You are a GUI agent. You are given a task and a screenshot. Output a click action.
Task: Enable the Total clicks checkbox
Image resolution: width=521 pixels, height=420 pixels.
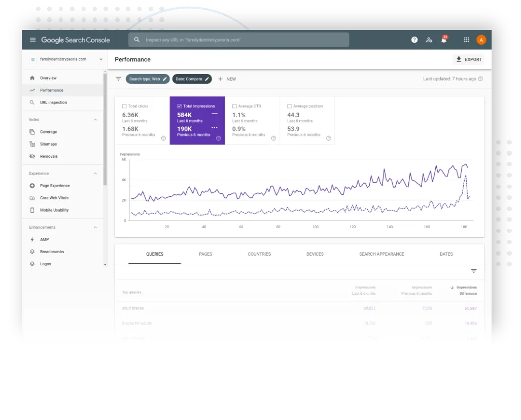(125, 107)
